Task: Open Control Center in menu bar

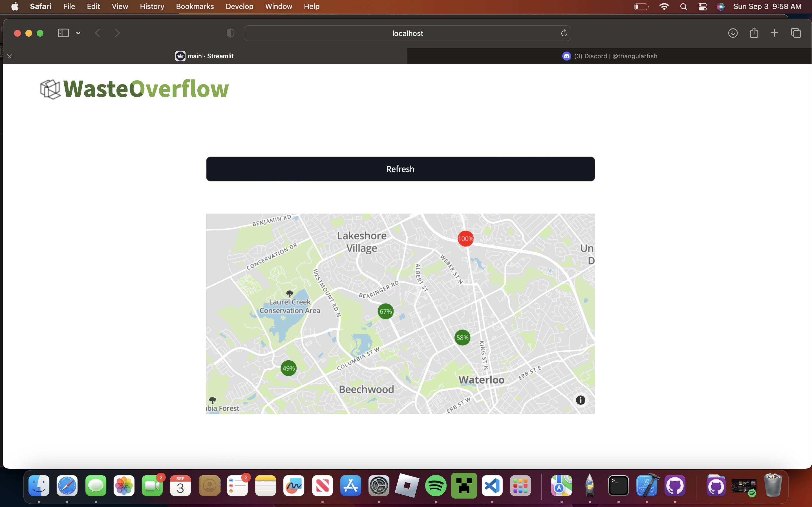Action: [x=702, y=6]
